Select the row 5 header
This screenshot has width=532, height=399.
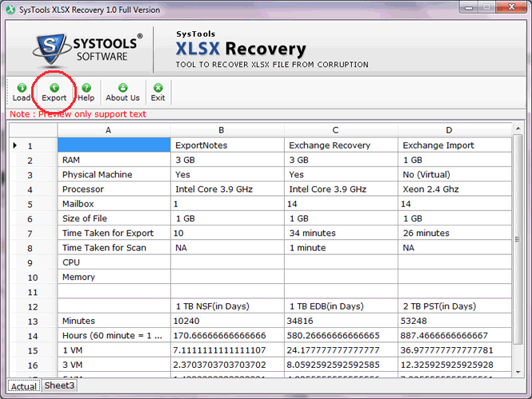coord(33,204)
